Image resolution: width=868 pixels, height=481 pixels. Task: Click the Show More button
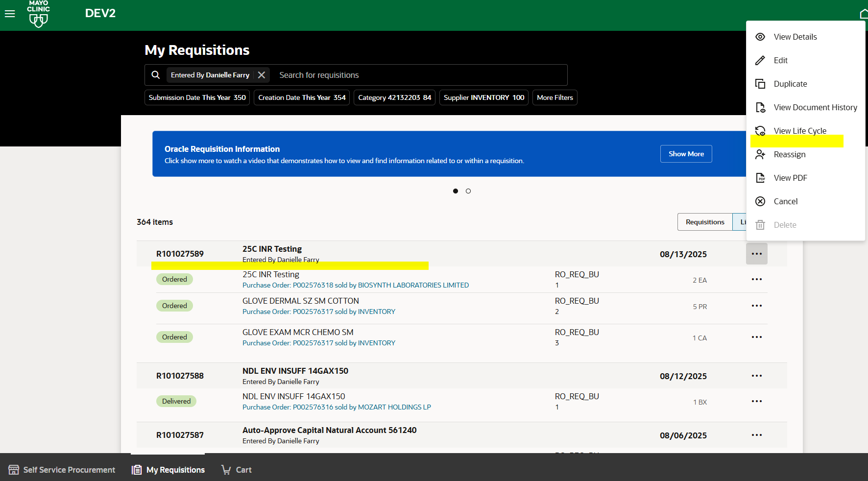[686, 153]
